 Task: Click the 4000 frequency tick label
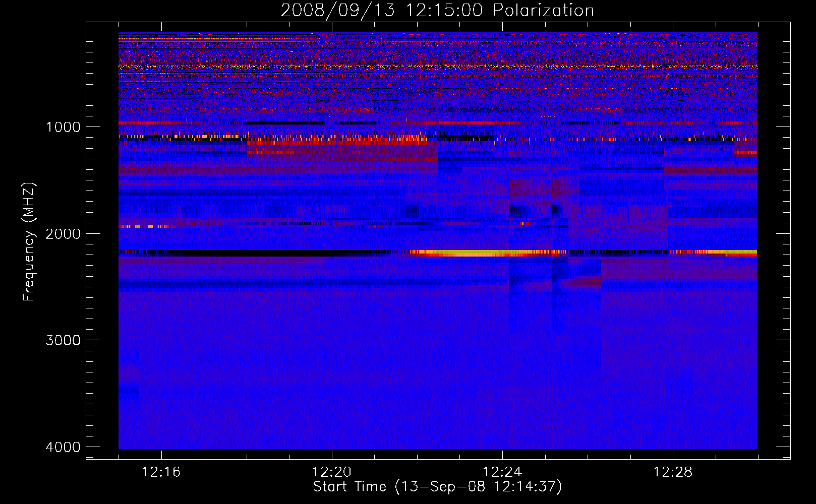click(x=63, y=447)
